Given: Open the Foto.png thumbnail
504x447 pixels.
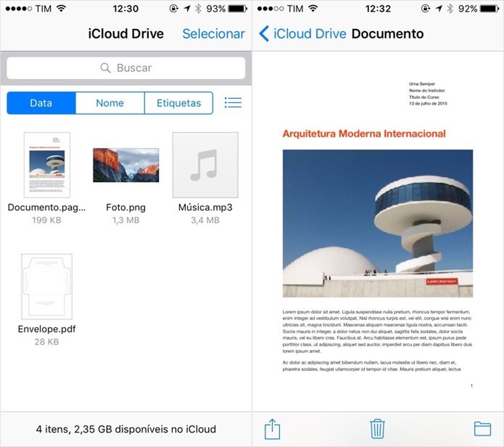Looking at the screenshot, I should point(125,164).
